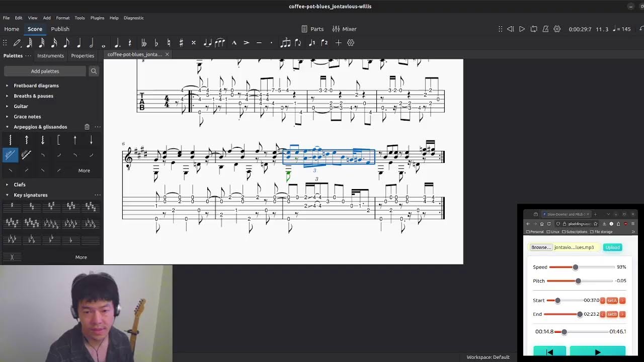
Task: Toggle the metronome
Action: coord(545,29)
